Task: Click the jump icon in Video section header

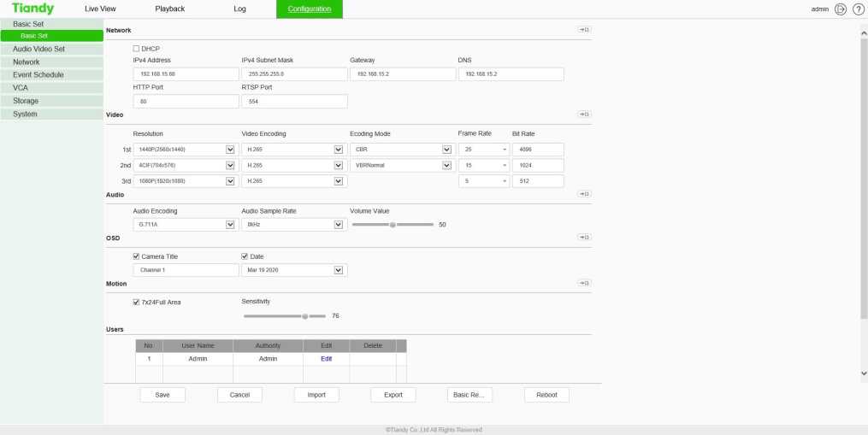Action: coord(585,114)
